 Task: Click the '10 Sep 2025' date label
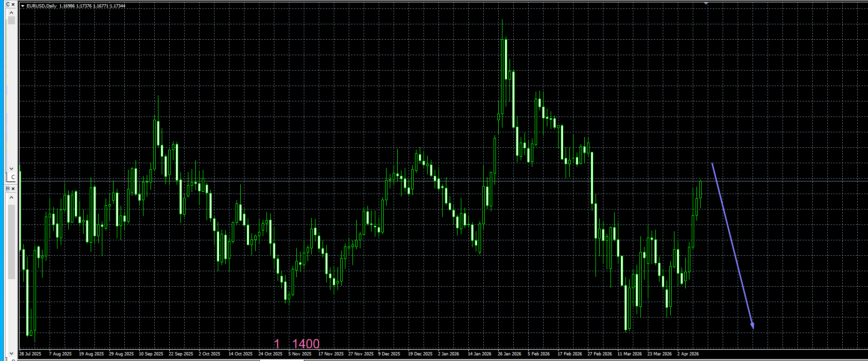tap(151, 354)
